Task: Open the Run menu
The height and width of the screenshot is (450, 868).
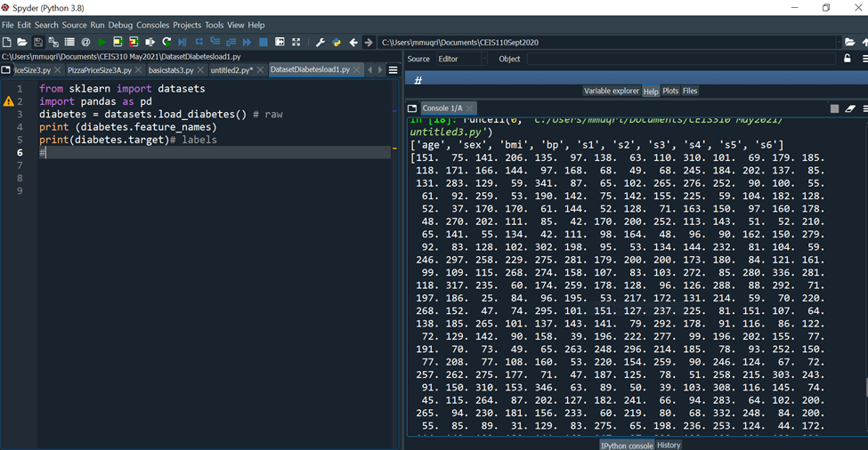Action: pos(97,25)
